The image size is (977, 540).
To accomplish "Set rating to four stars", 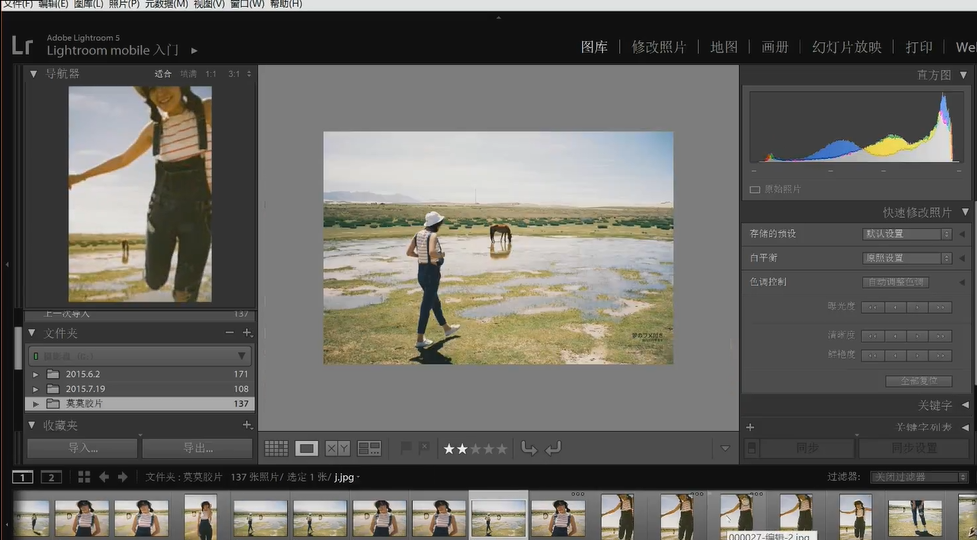I will 488,448.
